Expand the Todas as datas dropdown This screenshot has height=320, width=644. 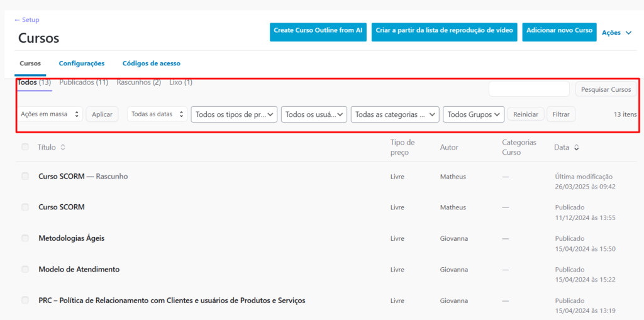click(x=157, y=114)
